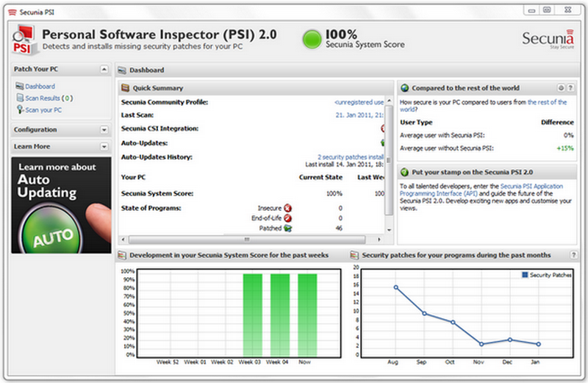
Task: Click the Scan your PC magnifier icon
Action: 21,109
